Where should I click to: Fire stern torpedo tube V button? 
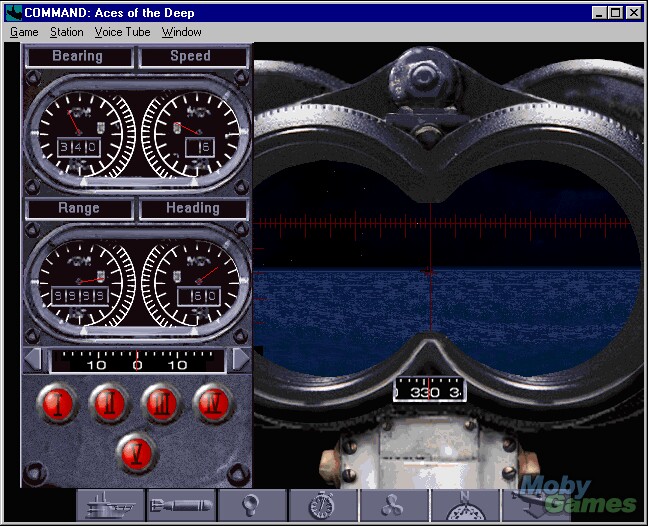pos(136,453)
